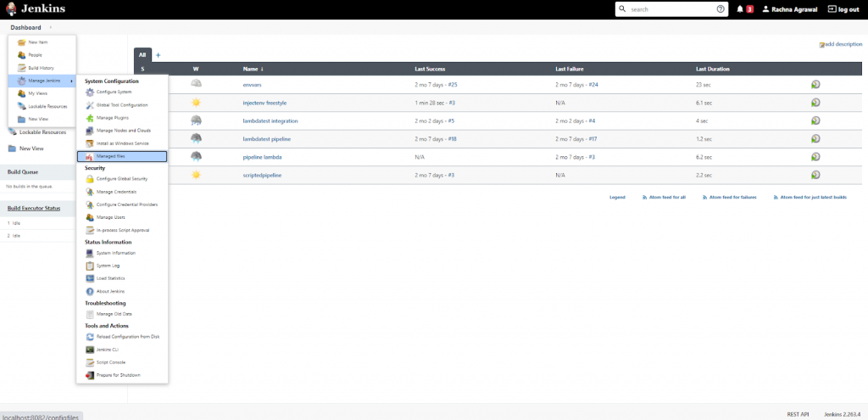Expand the Dashboard breadcrumb arrow
The image size is (868, 420).
coord(50,27)
